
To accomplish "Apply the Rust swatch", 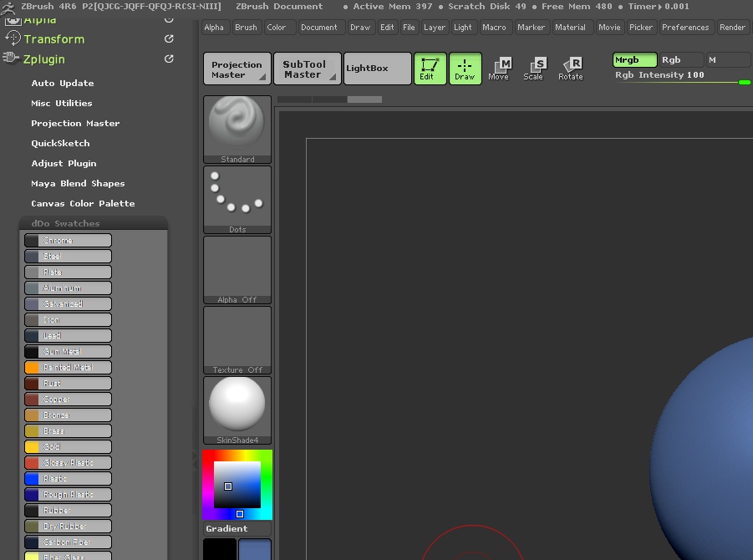I will click(x=69, y=383).
